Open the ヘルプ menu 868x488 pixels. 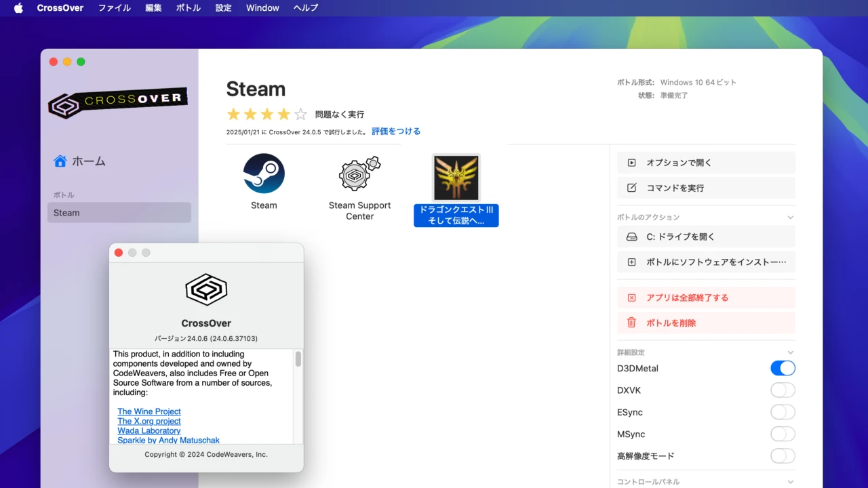[x=306, y=8]
